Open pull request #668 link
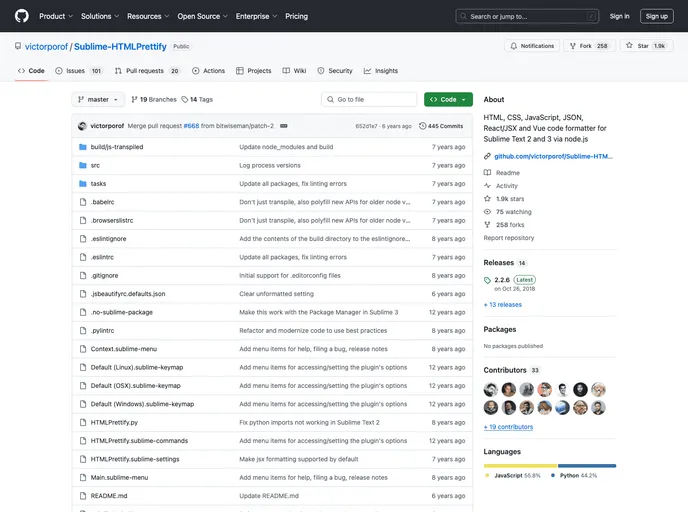688x512 pixels. tap(191, 126)
